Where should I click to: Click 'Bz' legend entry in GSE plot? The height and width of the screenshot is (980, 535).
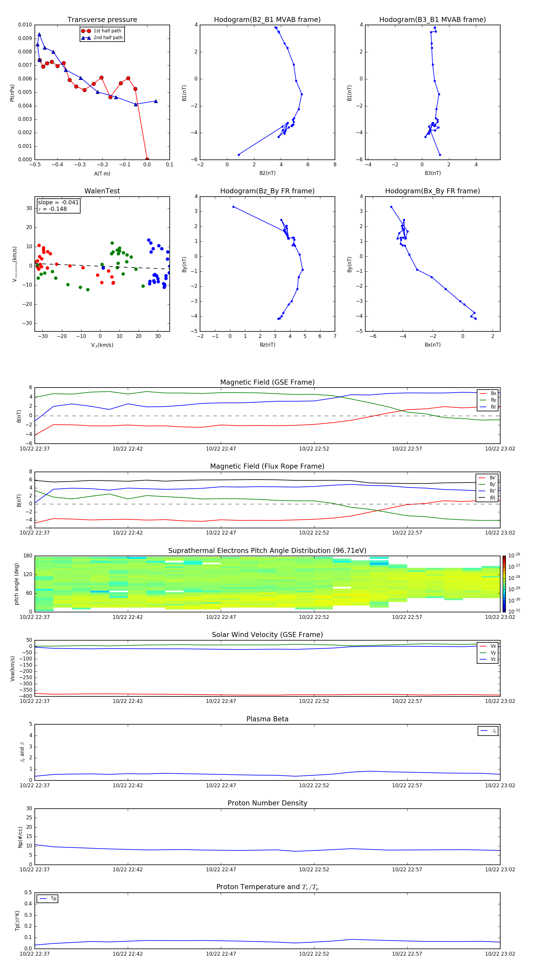point(488,407)
